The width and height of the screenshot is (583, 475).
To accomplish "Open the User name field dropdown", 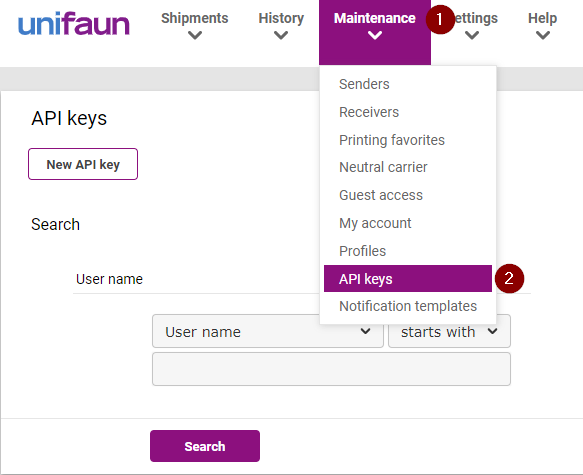I will point(268,331).
